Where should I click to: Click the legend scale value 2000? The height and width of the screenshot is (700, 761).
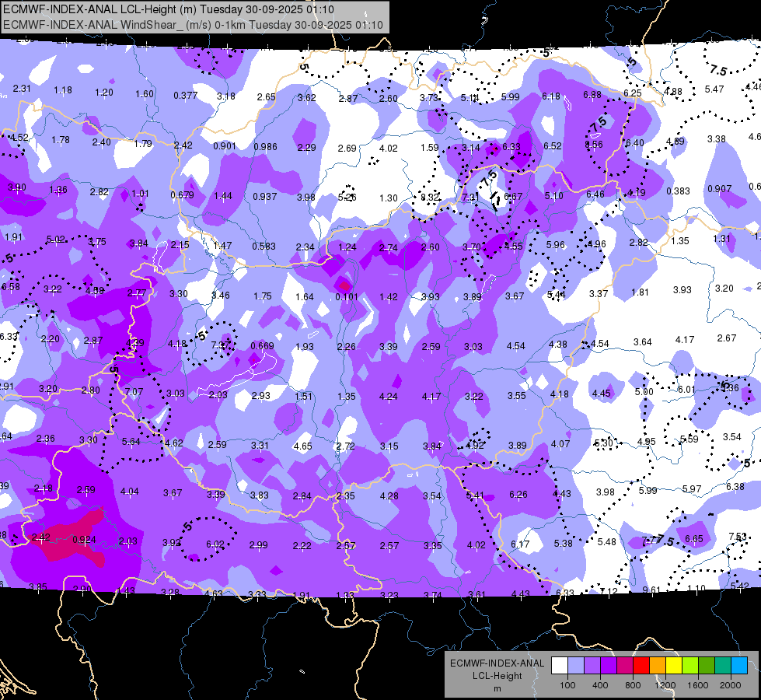click(x=731, y=685)
